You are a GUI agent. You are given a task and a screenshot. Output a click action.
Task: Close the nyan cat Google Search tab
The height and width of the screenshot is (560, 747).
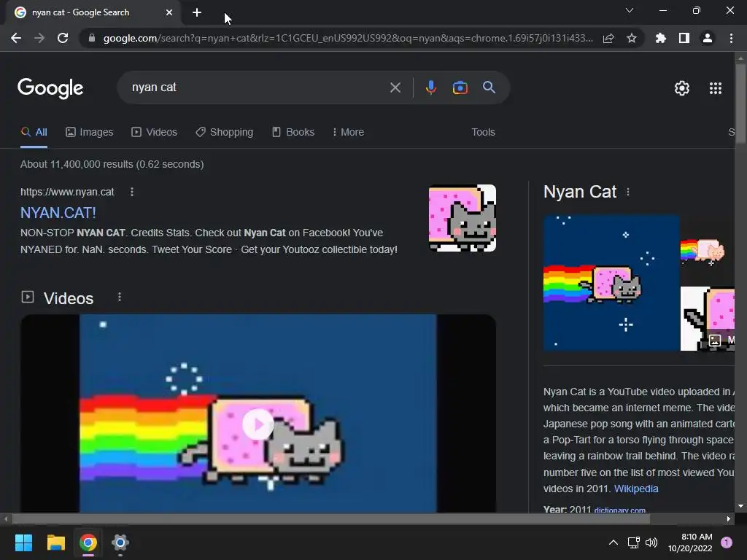click(x=169, y=12)
